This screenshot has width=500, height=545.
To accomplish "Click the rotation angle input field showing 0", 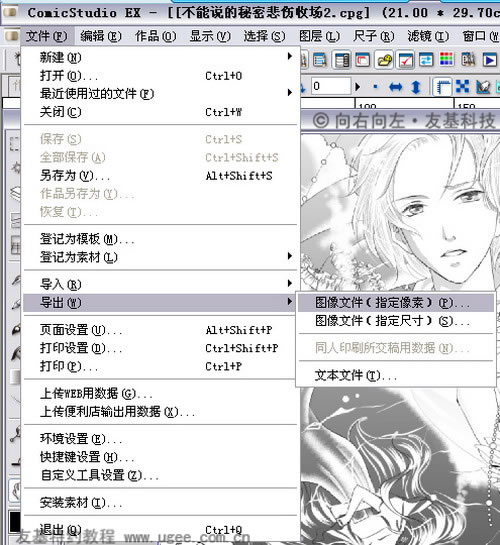I will point(330,86).
